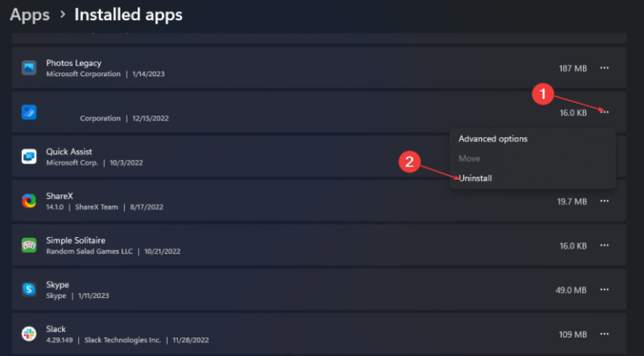
Task: Click the Quick Assist app icon
Action: (x=29, y=157)
